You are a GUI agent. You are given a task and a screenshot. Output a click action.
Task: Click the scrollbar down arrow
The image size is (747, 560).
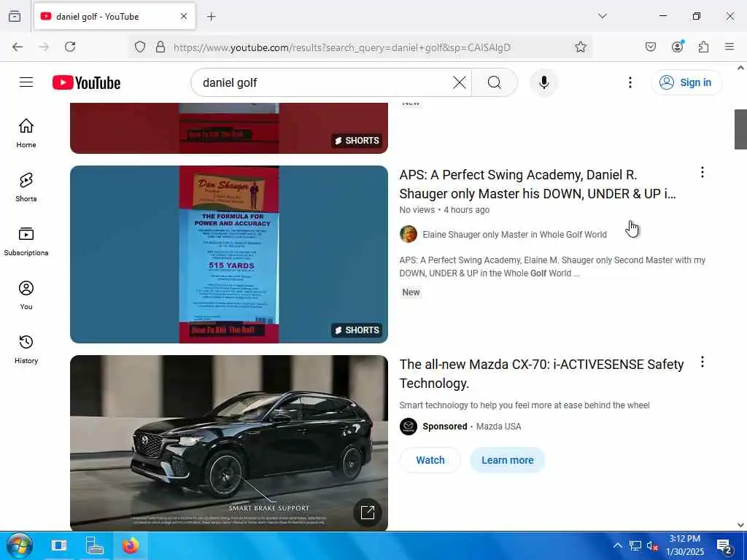pos(740,525)
